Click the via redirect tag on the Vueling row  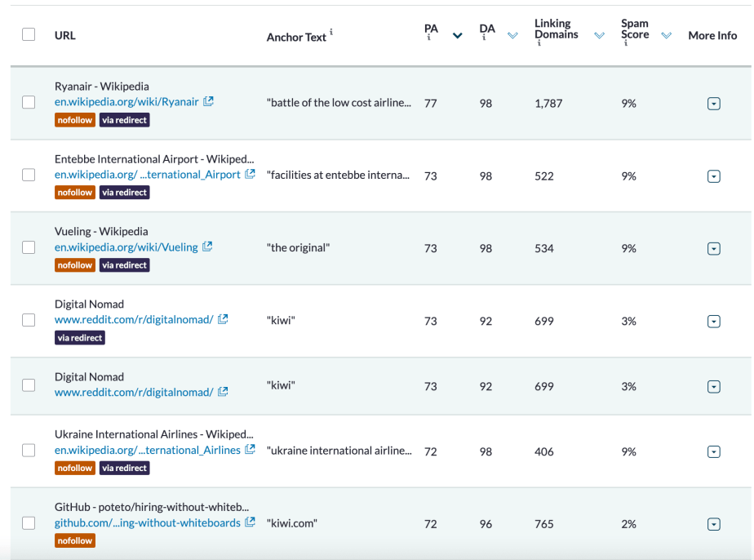point(124,264)
